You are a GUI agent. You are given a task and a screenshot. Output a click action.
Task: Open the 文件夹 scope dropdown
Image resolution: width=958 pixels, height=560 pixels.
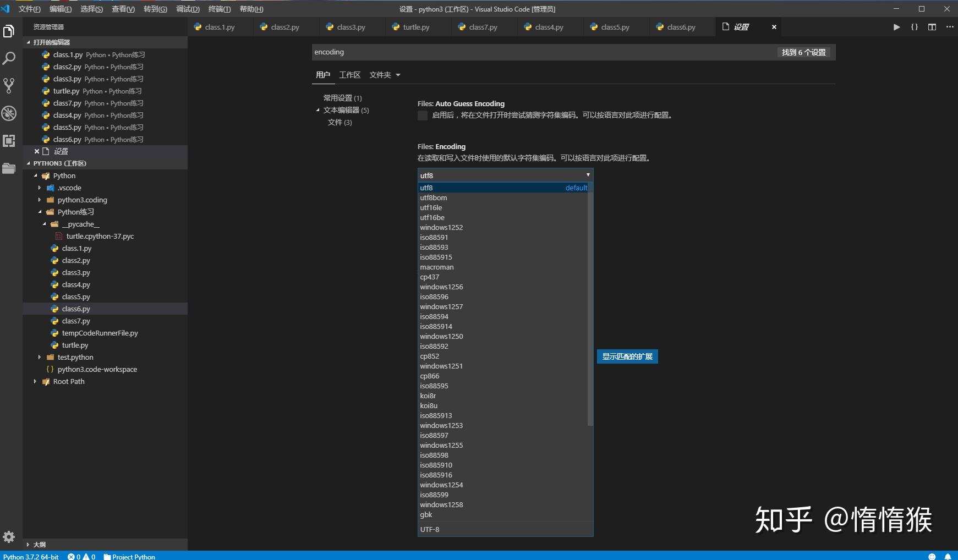pos(385,75)
